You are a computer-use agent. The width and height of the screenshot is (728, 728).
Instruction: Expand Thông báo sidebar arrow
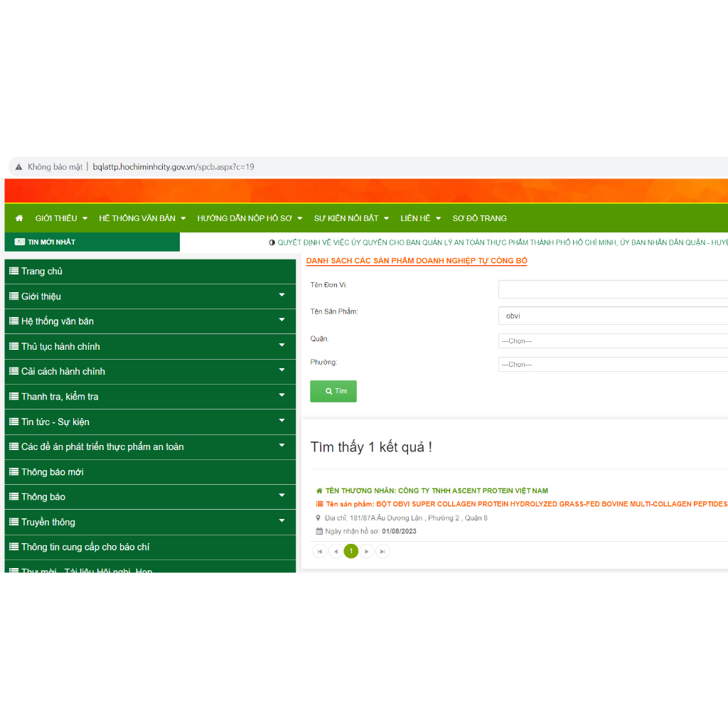click(x=282, y=496)
